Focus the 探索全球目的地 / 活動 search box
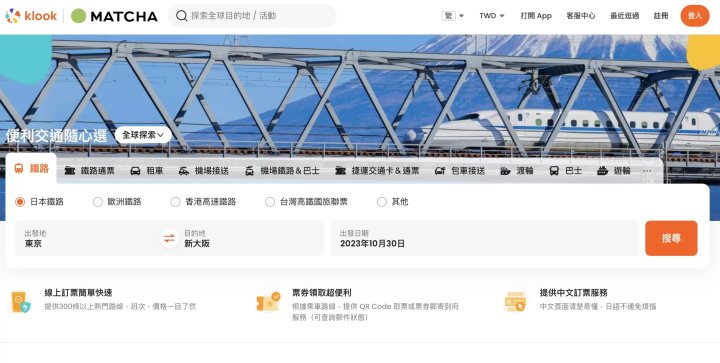Viewport: 720px width, 363px height. click(252, 16)
